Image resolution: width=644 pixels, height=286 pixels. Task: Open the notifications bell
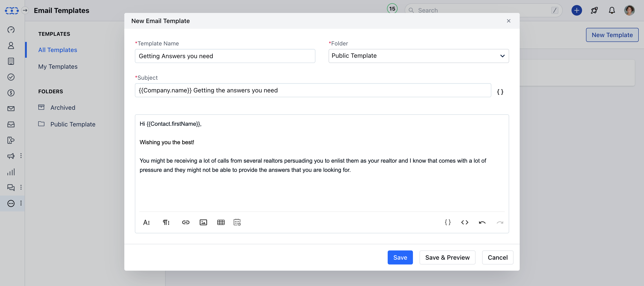coord(611,11)
